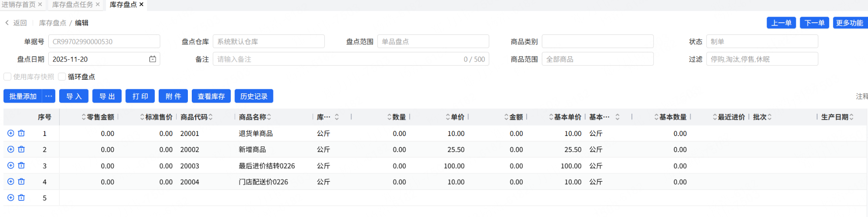Open the 商品范围 selector

pyautogui.click(x=598, y=59)
